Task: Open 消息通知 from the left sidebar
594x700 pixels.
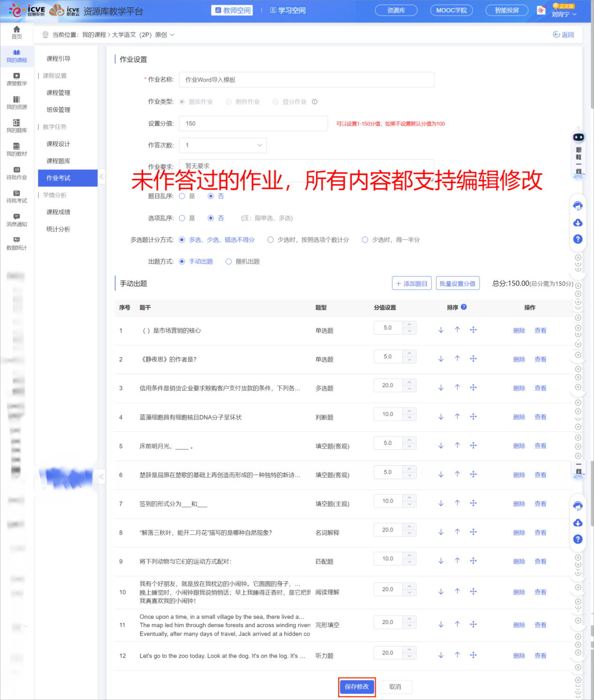Action: click(x=16, y=221)
